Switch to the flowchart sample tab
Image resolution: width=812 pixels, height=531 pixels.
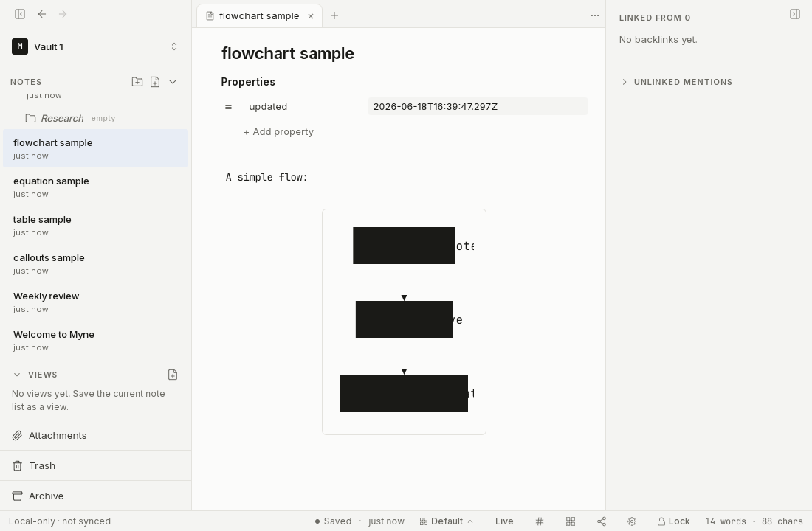click(259, 16)
